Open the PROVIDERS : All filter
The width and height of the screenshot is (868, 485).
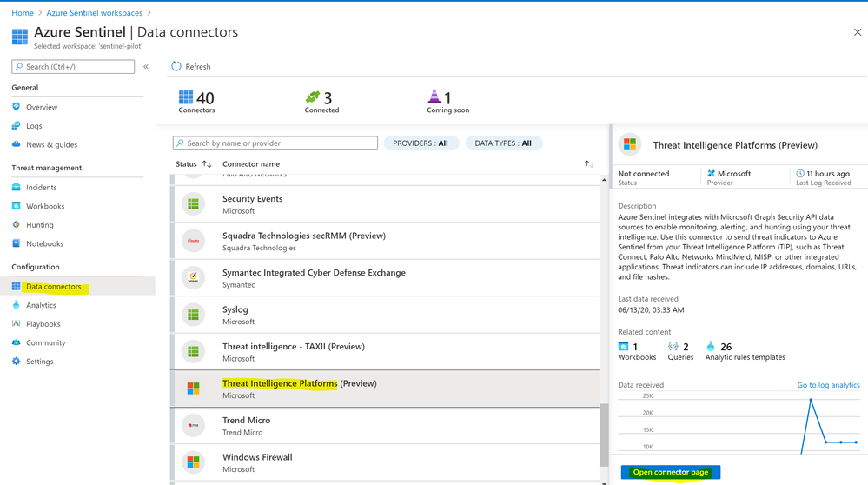[421, 143]
